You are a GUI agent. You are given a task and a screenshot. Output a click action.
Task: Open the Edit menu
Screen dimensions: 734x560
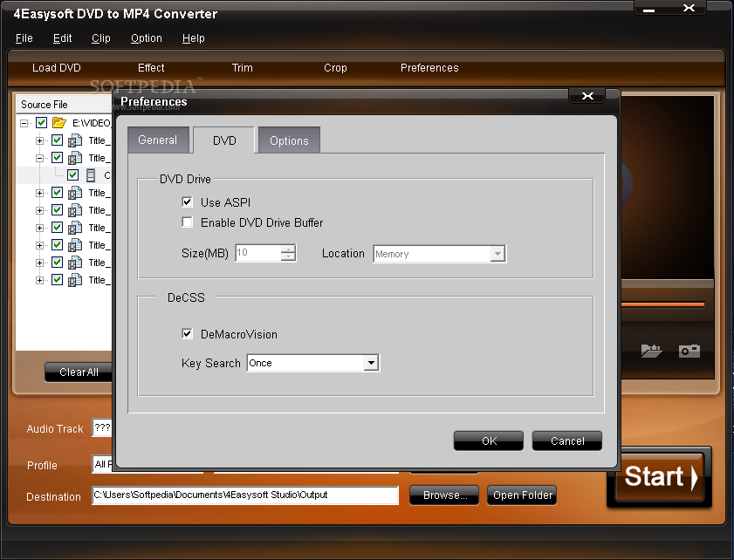[62, 38]
